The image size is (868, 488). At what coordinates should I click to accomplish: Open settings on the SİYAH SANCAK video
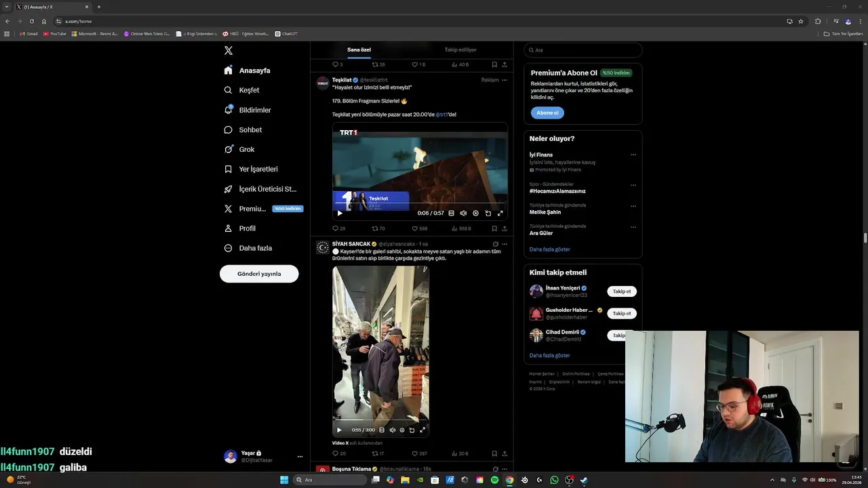[402, 430]
